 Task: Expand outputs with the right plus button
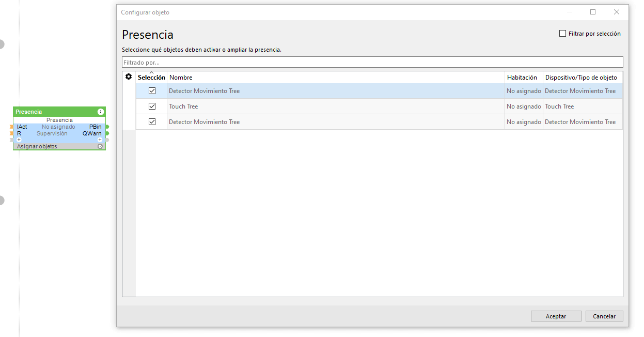click(100, 140)
